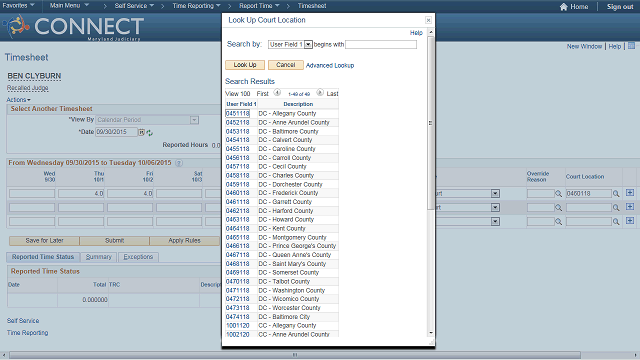Open the Advanced Lookup link

click(330, 65)
